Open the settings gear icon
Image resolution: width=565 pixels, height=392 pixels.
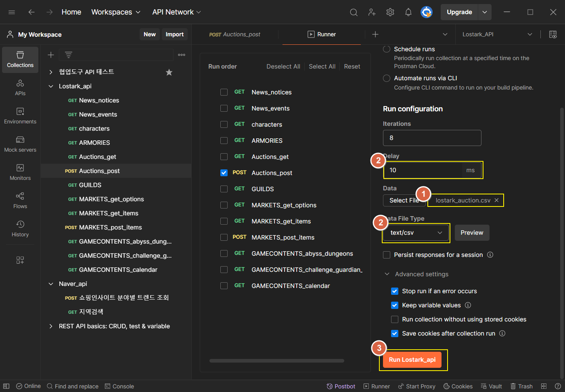click(390, 12)
